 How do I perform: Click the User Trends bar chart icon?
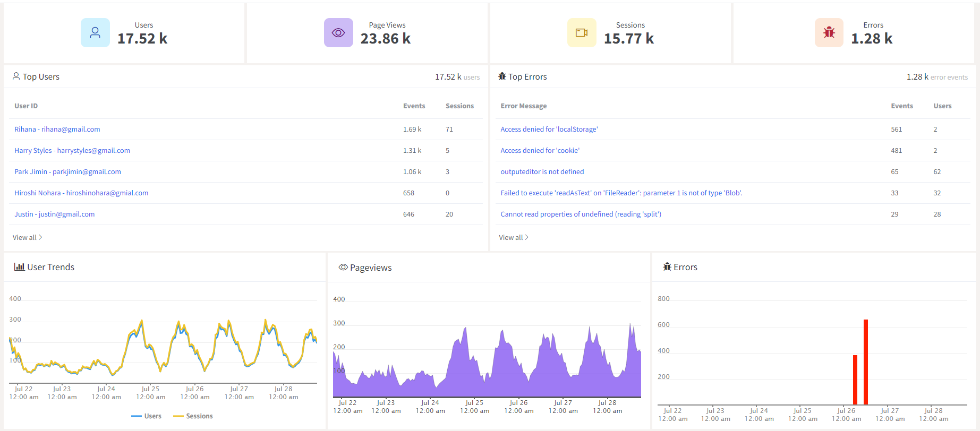[19, 267]
